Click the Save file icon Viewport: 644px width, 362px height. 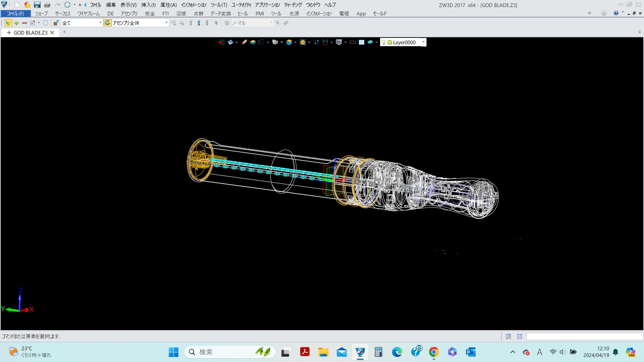coord(37,5)
